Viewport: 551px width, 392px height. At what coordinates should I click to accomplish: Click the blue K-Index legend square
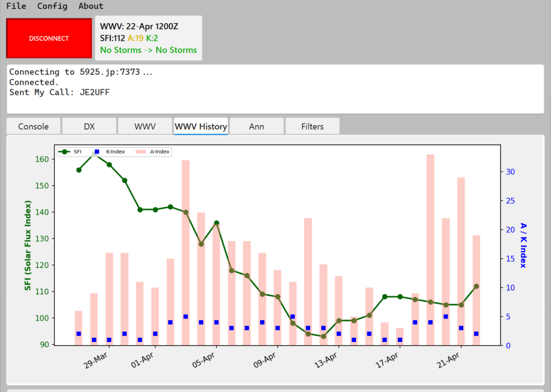[x=97, y=152]
